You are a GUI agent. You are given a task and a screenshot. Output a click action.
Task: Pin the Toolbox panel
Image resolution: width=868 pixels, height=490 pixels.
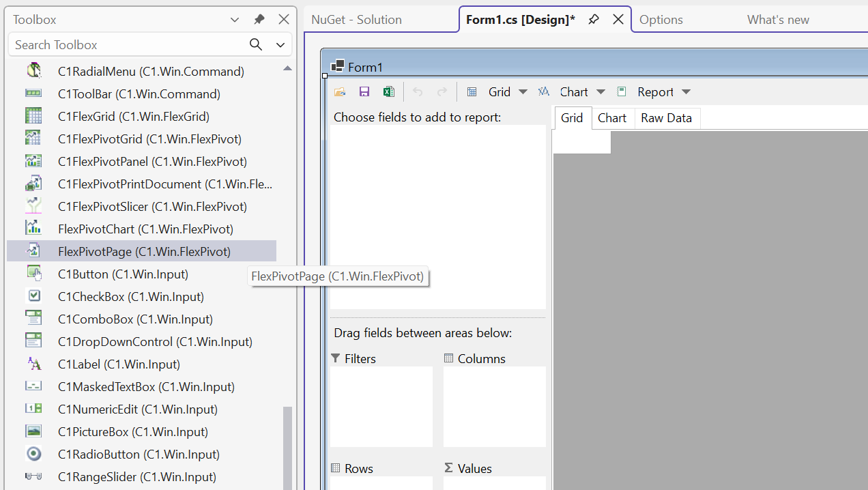pyautogui.click(x=259, y=20)
